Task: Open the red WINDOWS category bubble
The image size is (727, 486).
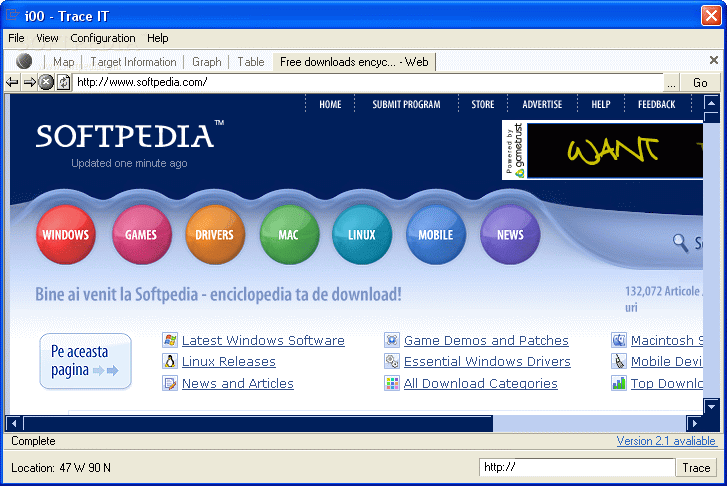Action: [x=66, y=235]
